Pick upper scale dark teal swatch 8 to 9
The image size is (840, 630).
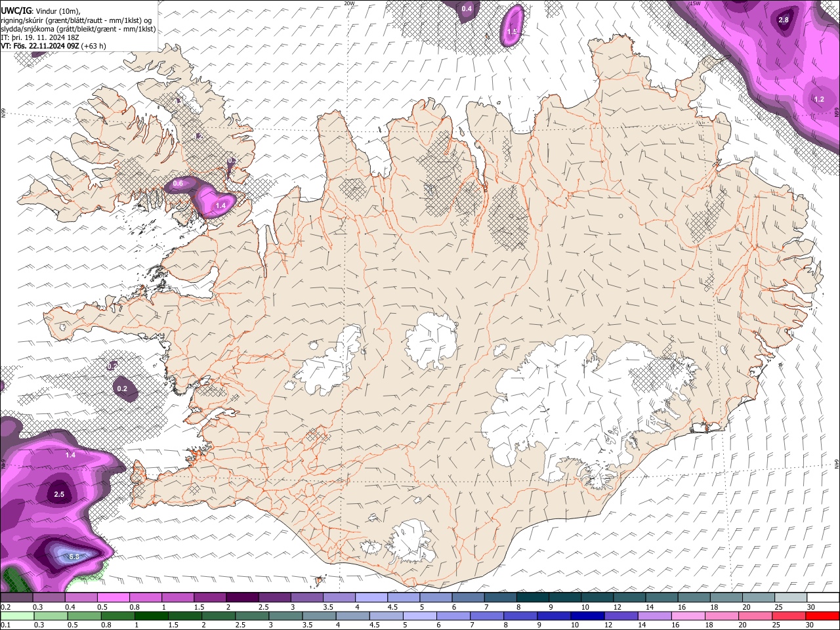pyautogui.click(x=532, y=598)
